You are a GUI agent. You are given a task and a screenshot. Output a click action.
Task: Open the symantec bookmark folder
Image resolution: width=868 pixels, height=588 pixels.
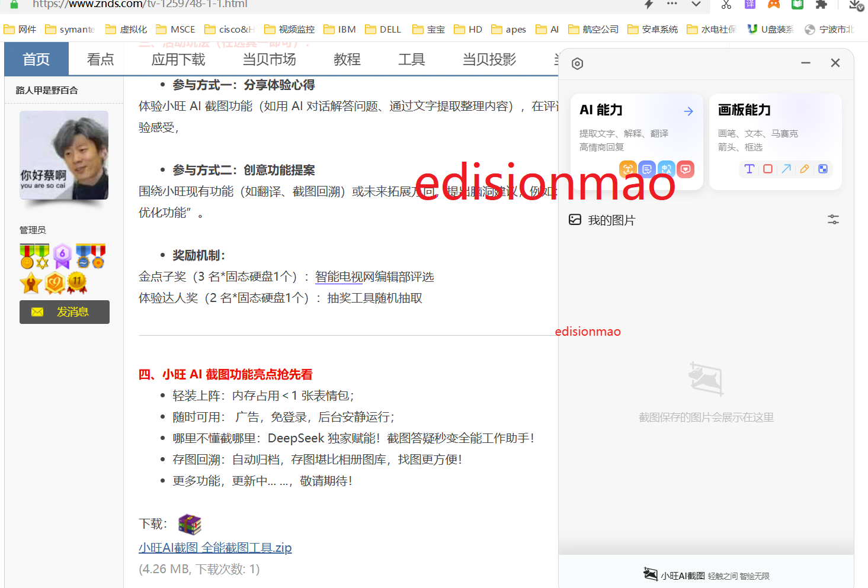coord(70,29)
